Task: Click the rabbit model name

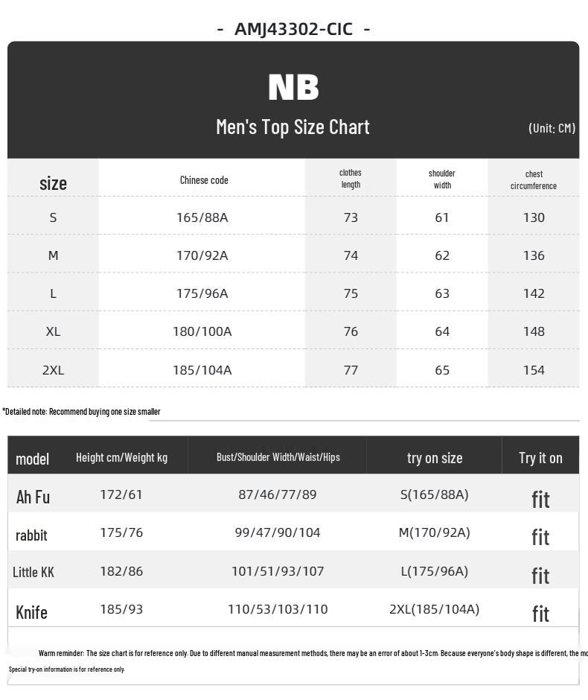Action: (x=31, y=535)
